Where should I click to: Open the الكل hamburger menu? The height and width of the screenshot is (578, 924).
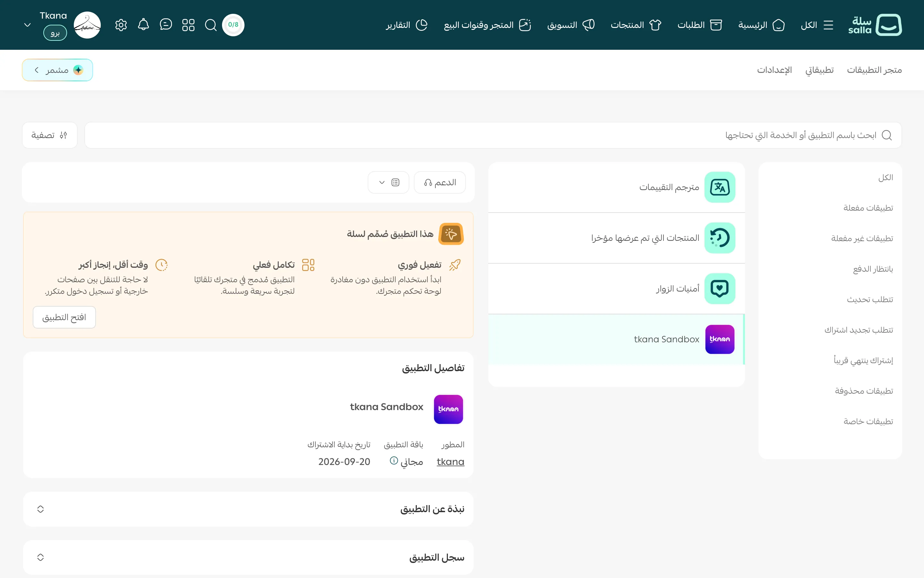pos(817,25)
